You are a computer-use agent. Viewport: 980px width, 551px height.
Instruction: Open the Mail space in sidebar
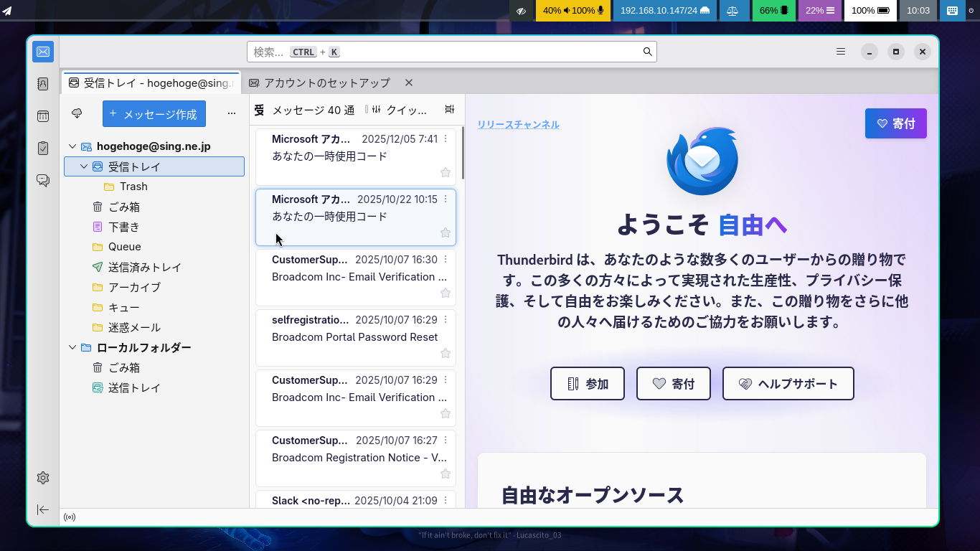[x=43, y=52]
